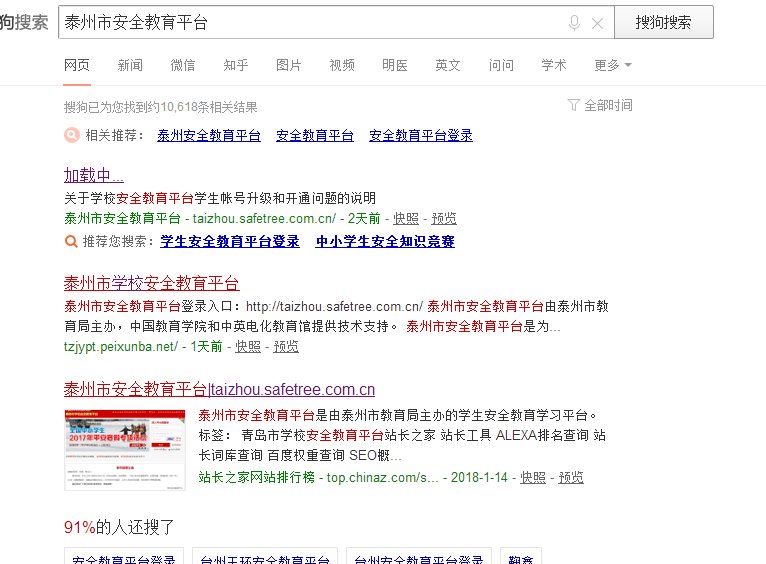
Task: Expand the 更多 dropdown menu
Action: tap(613, 65)
